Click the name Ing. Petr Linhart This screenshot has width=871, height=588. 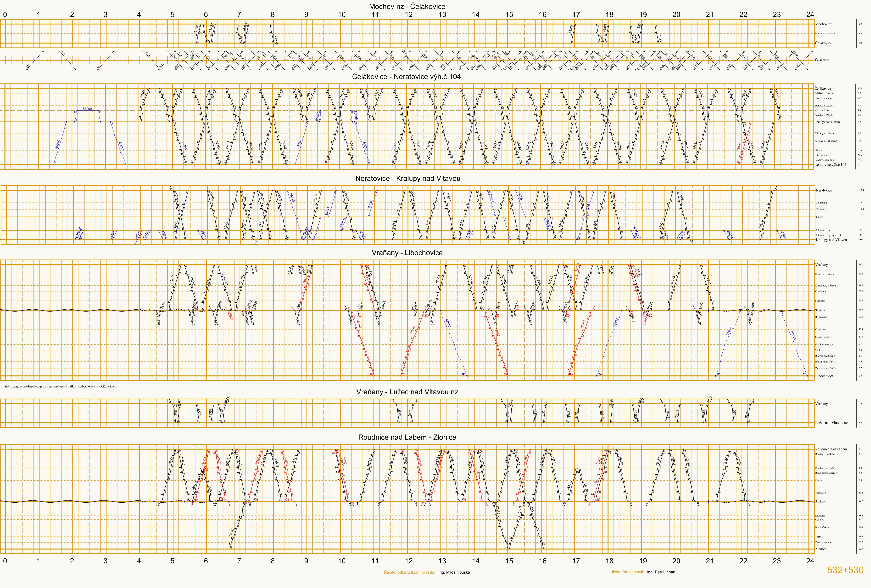pos(661,572)
